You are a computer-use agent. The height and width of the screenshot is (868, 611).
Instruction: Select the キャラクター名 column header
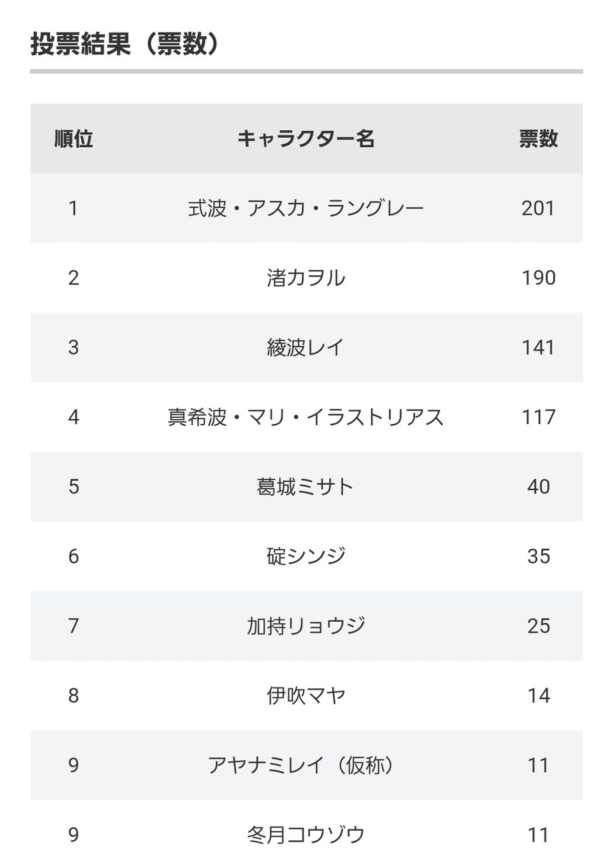(306, 139)
